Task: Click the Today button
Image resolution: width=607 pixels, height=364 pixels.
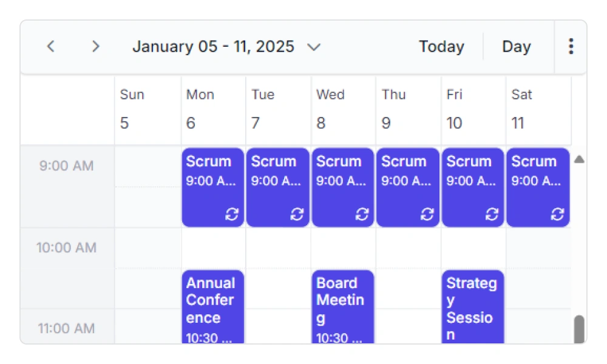Action: point(441,46)
